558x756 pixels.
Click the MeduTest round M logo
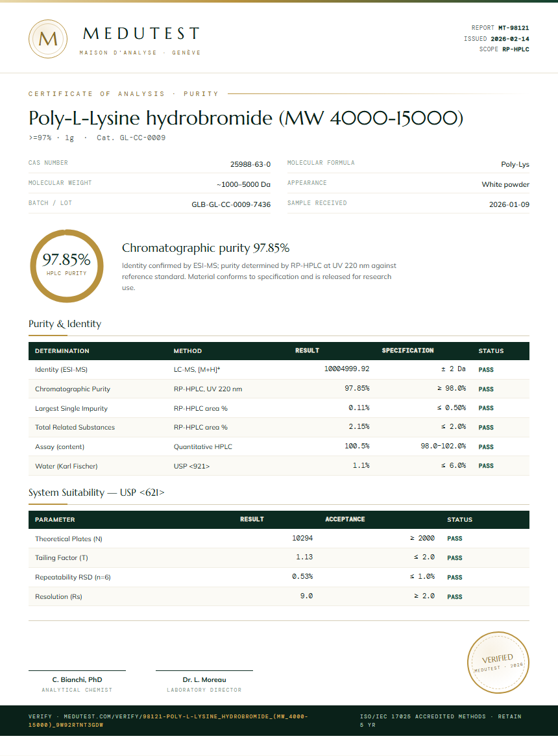(48, 39)
